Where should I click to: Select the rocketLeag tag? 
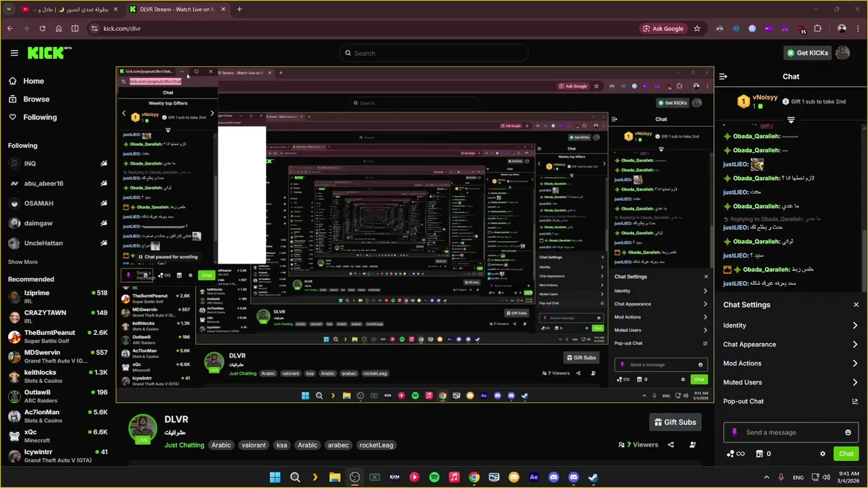(376, 445)
